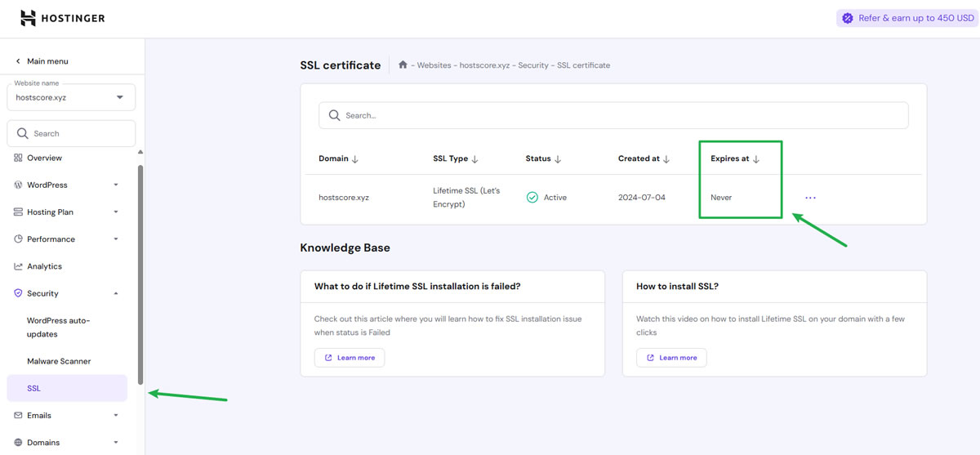This screenshot has width=980, height=455.
Task: Click the Lifetime SSL (Let's Encrypt) cell
Action: pos(465,197)
